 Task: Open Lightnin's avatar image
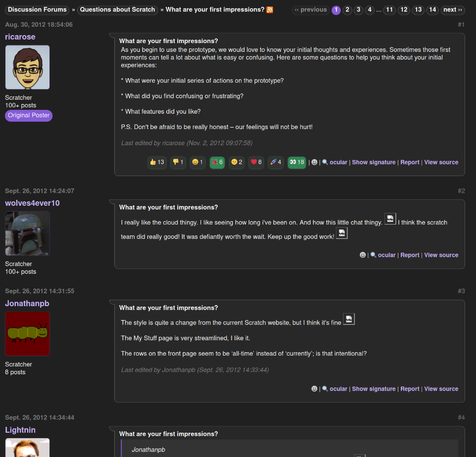tap(27, 448)
